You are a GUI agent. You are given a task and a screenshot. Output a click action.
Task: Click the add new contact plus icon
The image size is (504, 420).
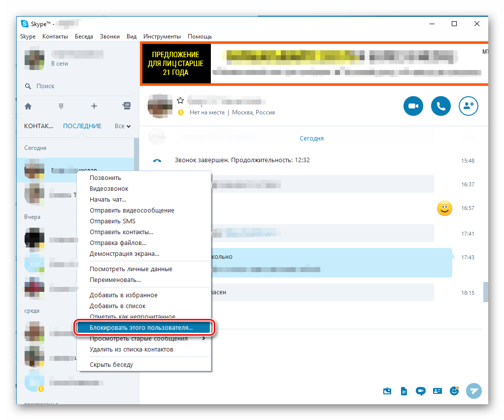(94, 106)
